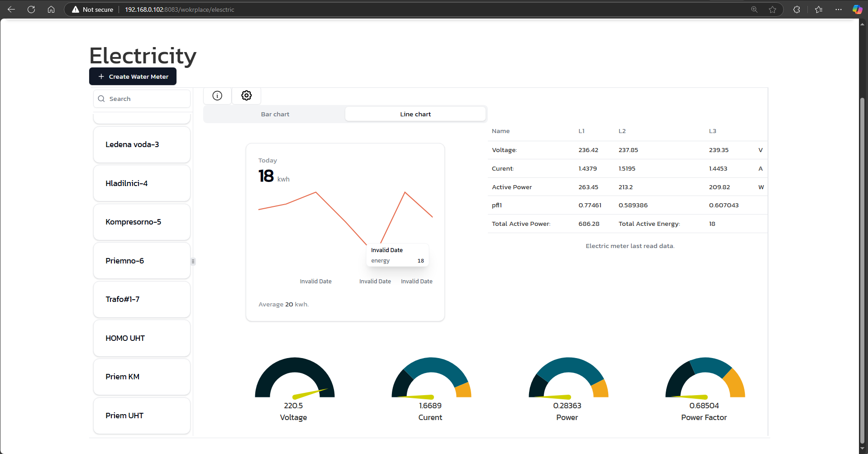Click the info circle icon
The image size is (868, 454).
click(217, 96)
